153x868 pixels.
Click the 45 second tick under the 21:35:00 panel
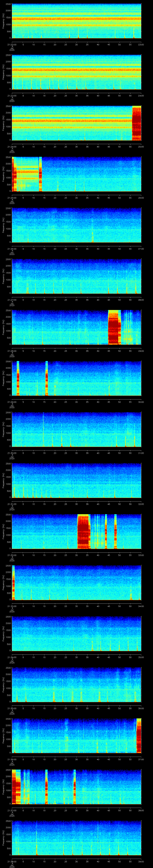click(109, 708)
